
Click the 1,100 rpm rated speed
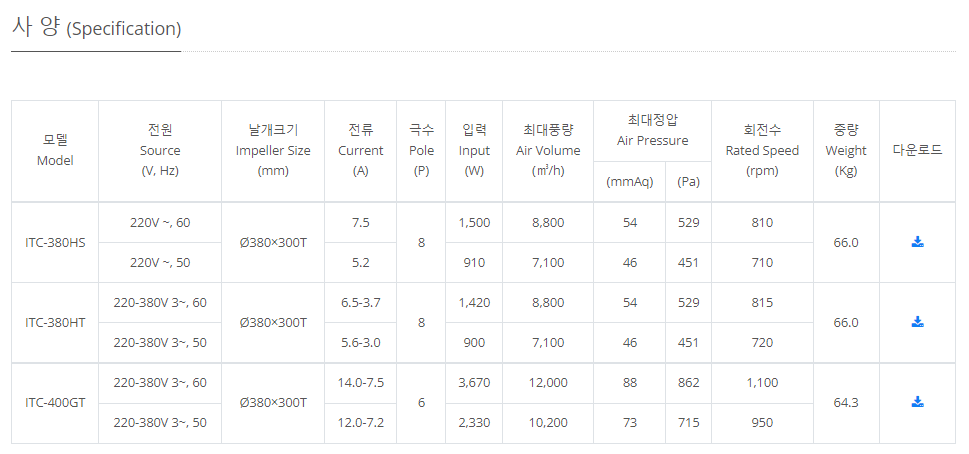[762, 382]
